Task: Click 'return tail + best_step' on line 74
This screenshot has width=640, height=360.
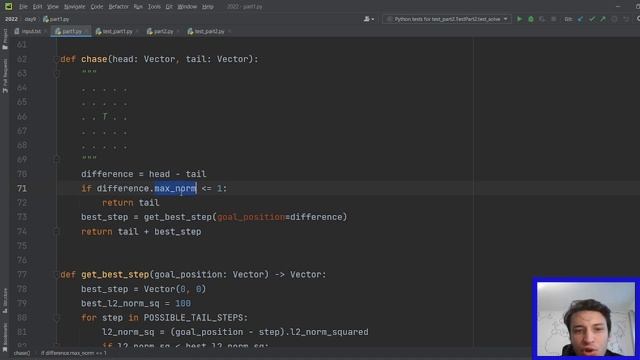Action: (141, 232)
